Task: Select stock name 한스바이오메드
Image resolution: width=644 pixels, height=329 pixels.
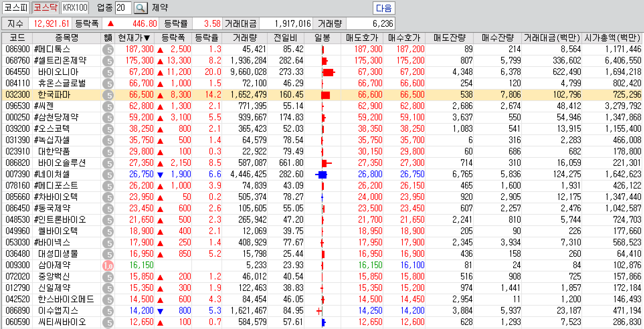Action: [66, 300]
